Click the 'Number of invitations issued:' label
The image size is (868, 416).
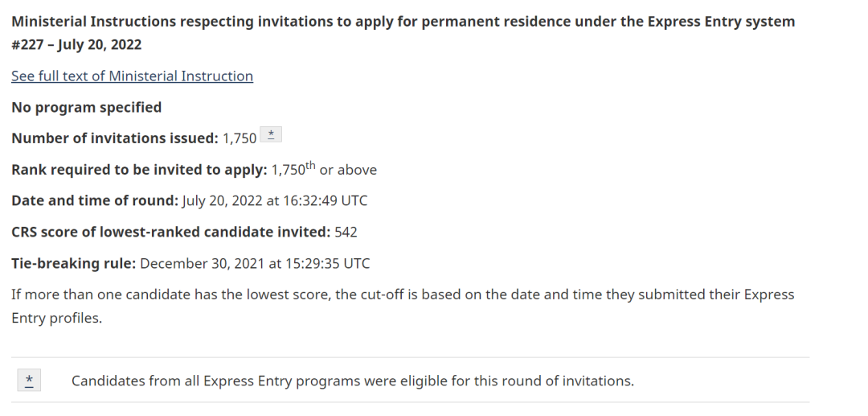[115, 138]
